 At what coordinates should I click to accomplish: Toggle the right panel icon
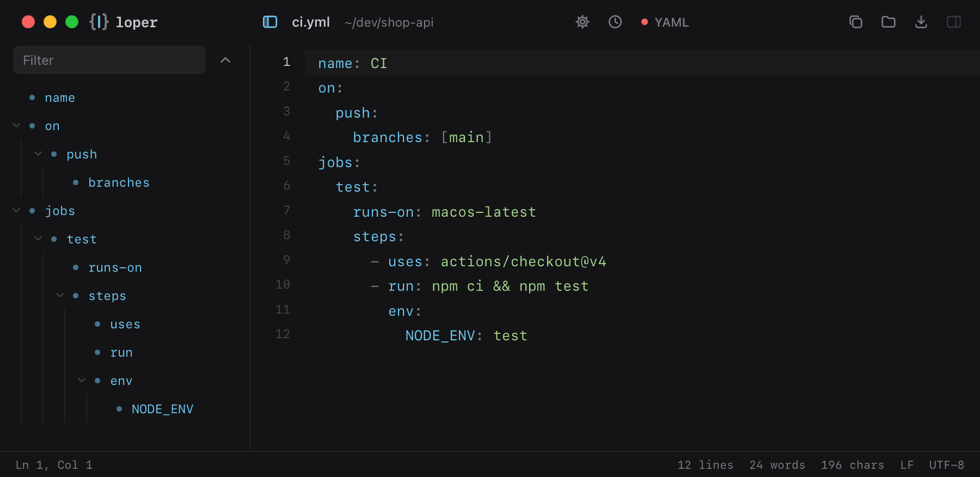pos(954,22)
